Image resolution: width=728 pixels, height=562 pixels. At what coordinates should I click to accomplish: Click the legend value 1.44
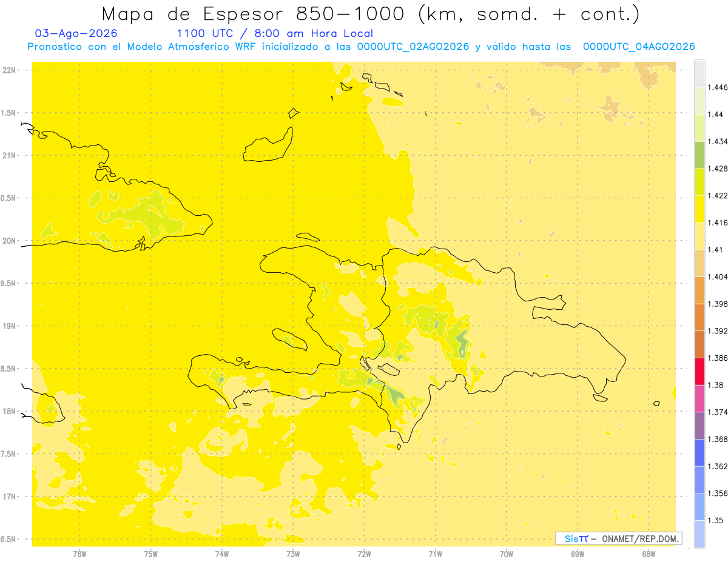pyautogui.click(x=715, y=115)
